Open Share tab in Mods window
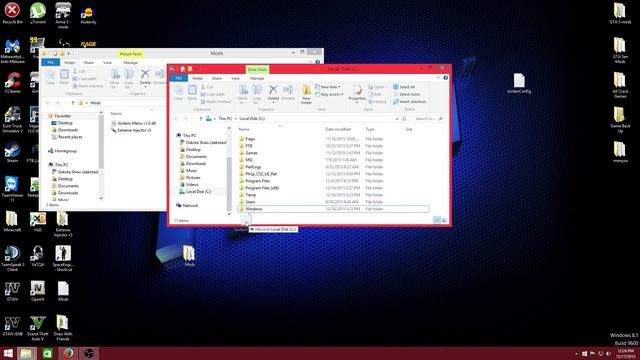Image resolution: width=640 pixels, height=360 pixels. coord(89,62)
